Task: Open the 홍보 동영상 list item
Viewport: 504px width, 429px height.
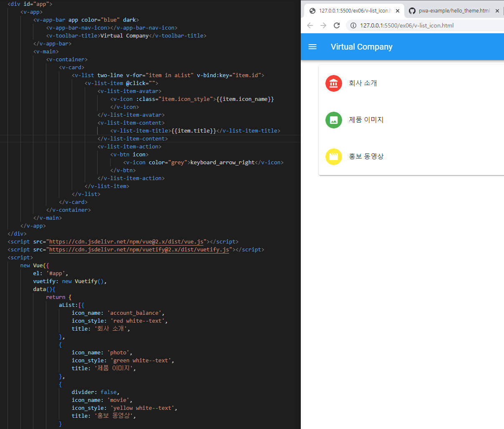Action: click(411, 157)
